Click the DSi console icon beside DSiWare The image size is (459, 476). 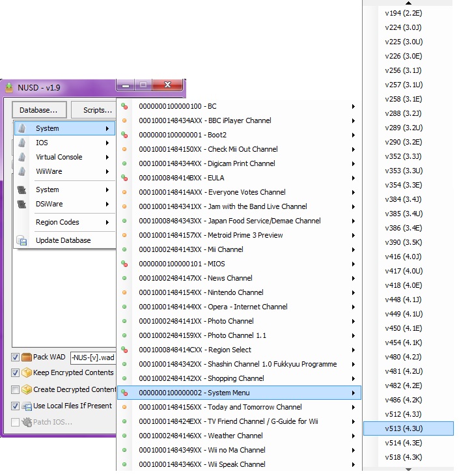(x=22, y=204)
